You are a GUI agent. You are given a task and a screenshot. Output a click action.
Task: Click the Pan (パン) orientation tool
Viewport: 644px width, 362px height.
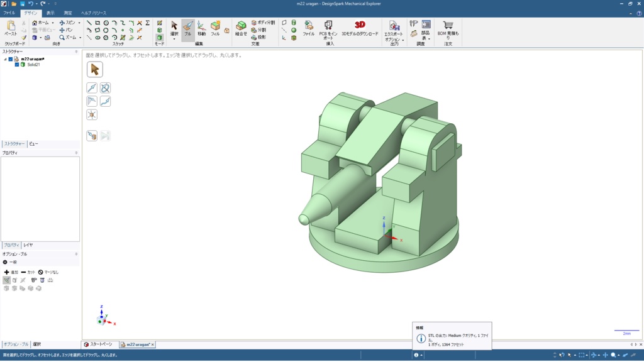pyautogui.click(x=65, y=30)
